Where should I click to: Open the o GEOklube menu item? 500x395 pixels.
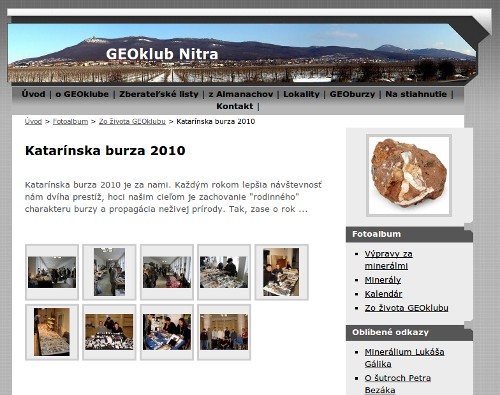(x=82, y=94)
